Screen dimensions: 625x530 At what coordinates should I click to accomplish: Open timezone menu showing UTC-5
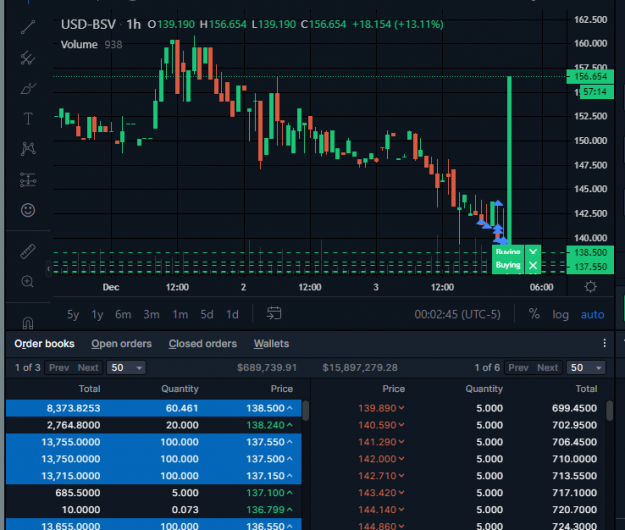click(x=457, y=314)
